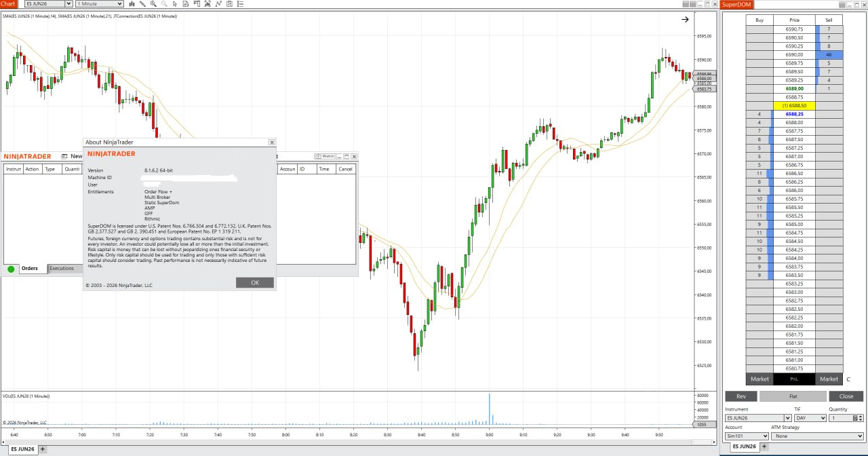
Task: Click the PnL display cell
Action: tap(794, 379)
